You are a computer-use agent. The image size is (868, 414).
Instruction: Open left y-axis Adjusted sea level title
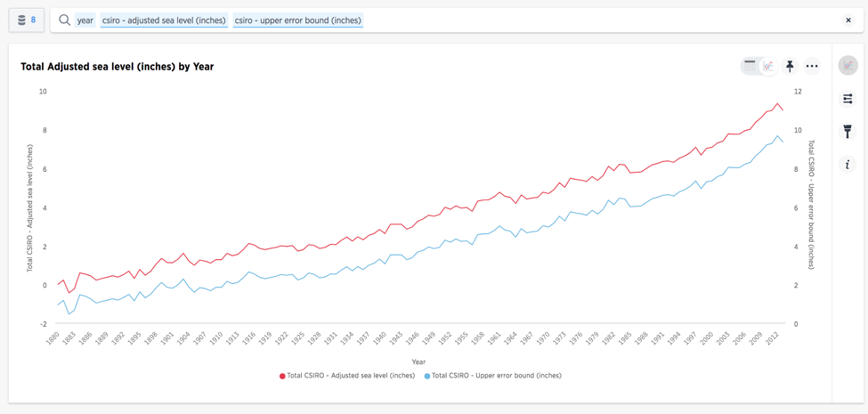click(29, 207)
